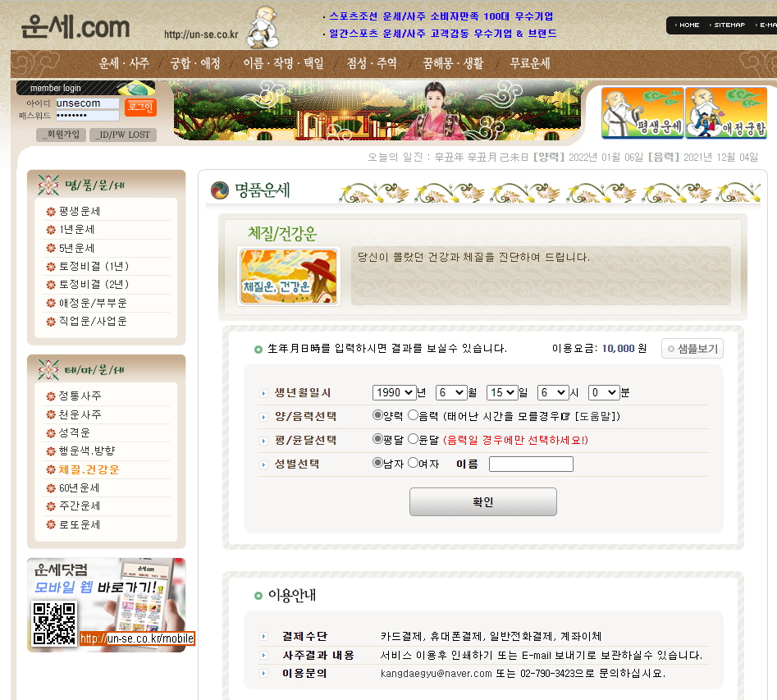The height and width of the screenshot is (700, 777).
Task: Open the minute dropdown showing 0
Action: tap(603, 393)
